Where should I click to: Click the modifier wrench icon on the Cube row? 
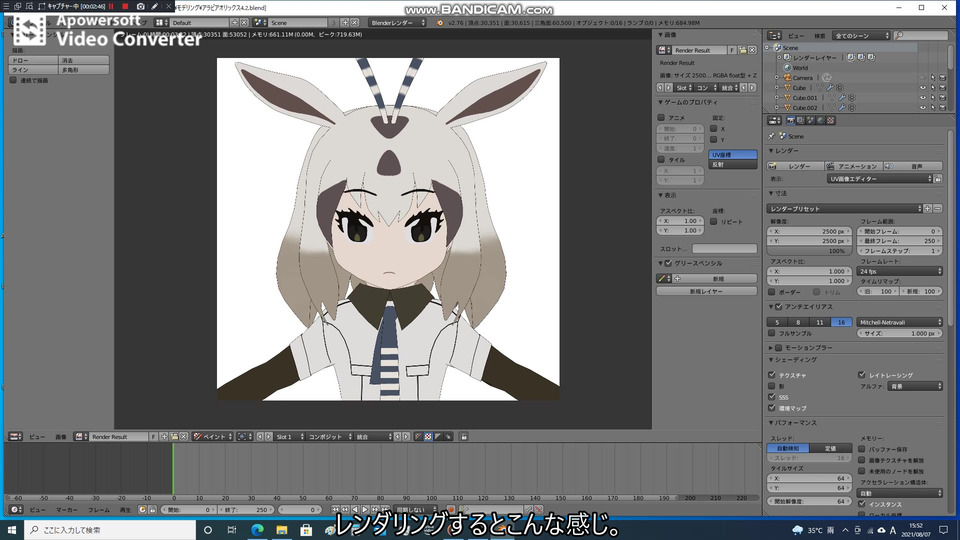[830, 88]
